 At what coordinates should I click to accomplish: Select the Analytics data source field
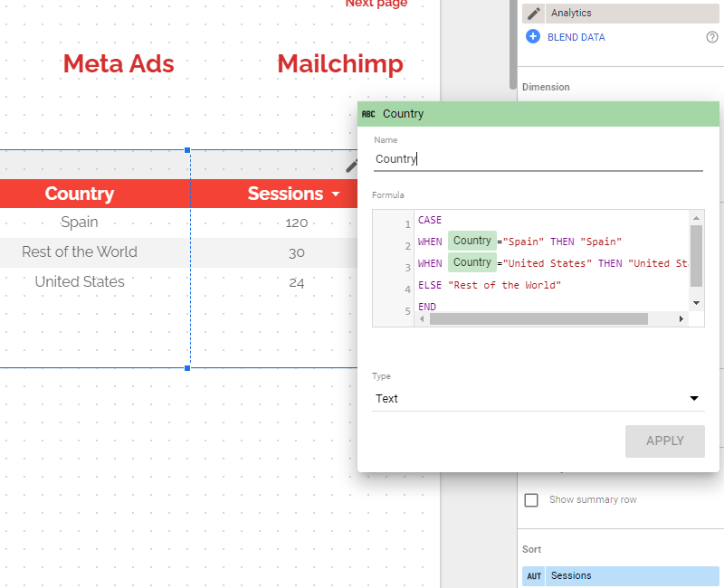pos(632,14)
